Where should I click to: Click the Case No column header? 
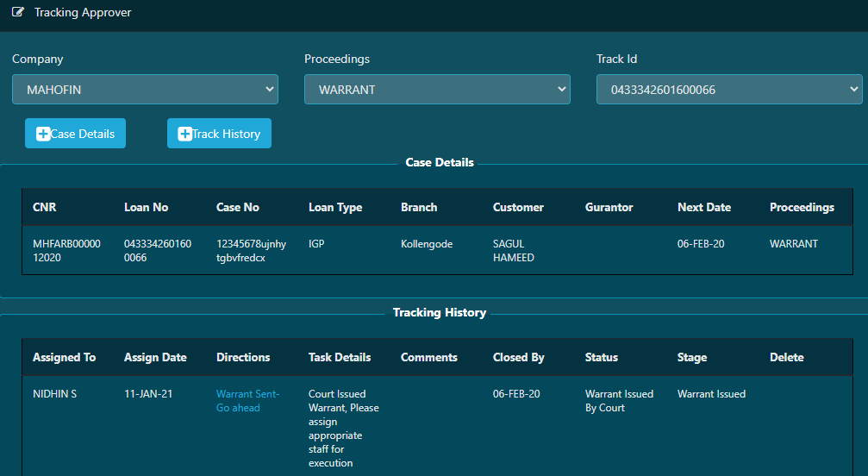238,207
